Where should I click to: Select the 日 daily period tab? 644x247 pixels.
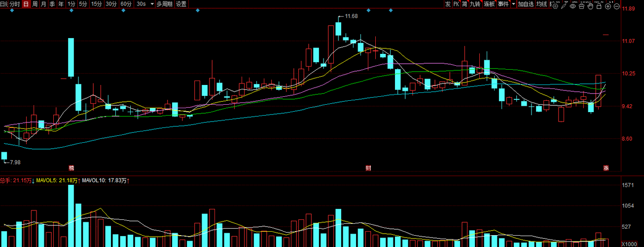pos(26,4)
